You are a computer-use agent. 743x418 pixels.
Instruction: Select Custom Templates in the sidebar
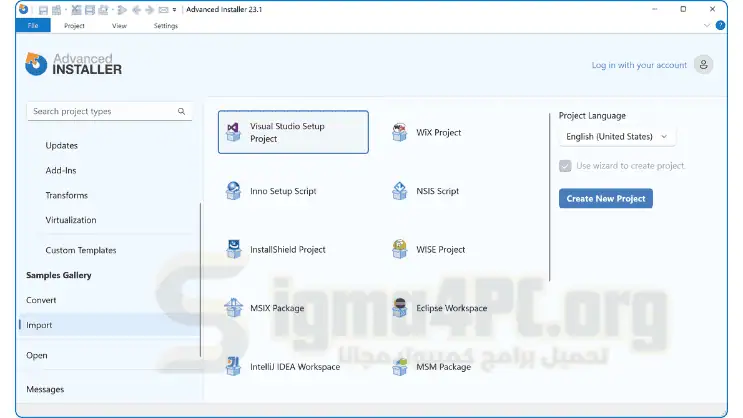point(81,250)
